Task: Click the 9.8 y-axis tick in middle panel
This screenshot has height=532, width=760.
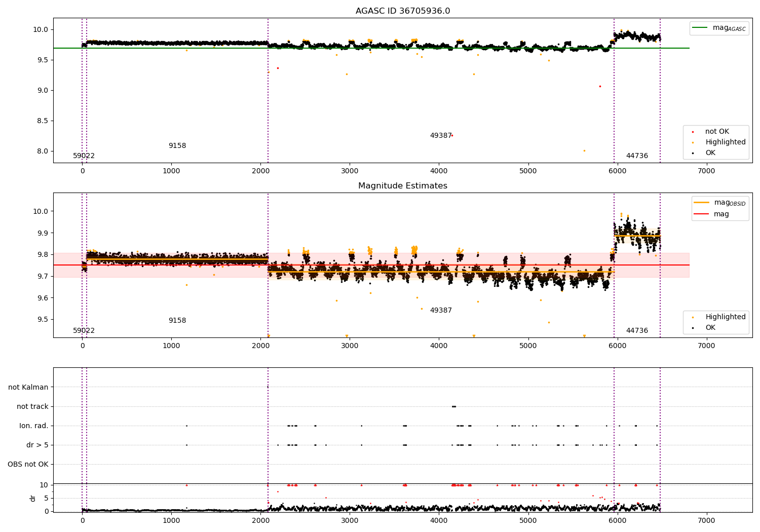Action: [x=42, y=255]
